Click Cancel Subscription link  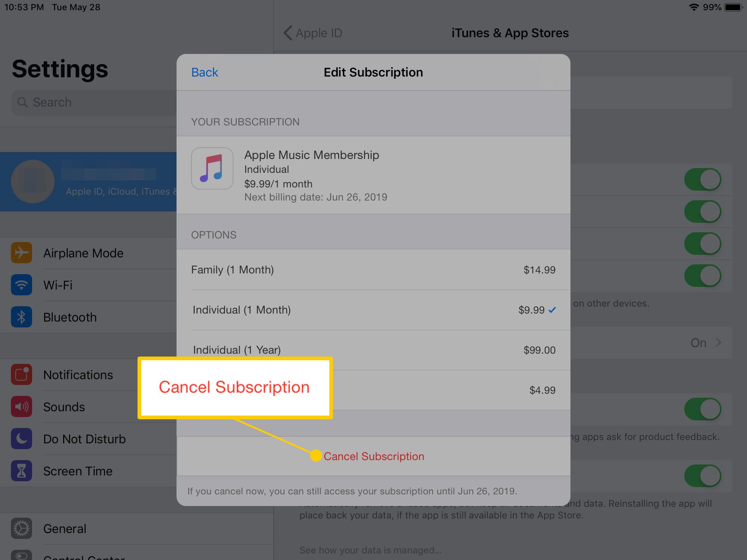(x=373, y=456)
